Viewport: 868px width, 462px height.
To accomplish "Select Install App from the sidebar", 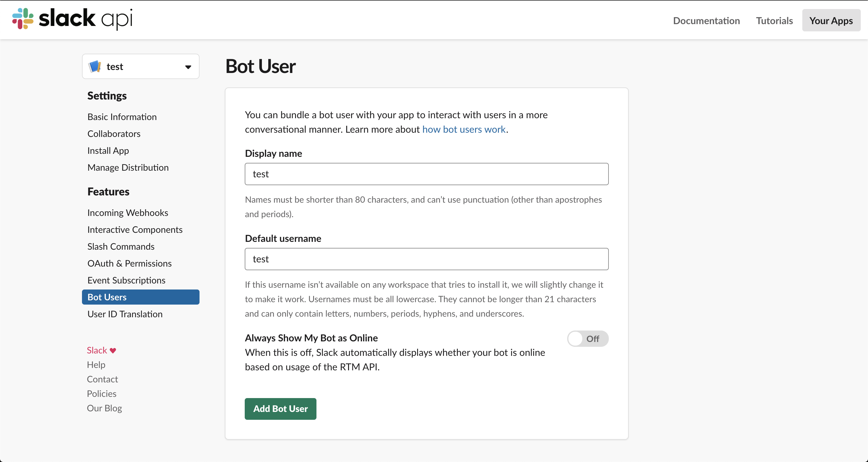I will (x=108, y=150).
